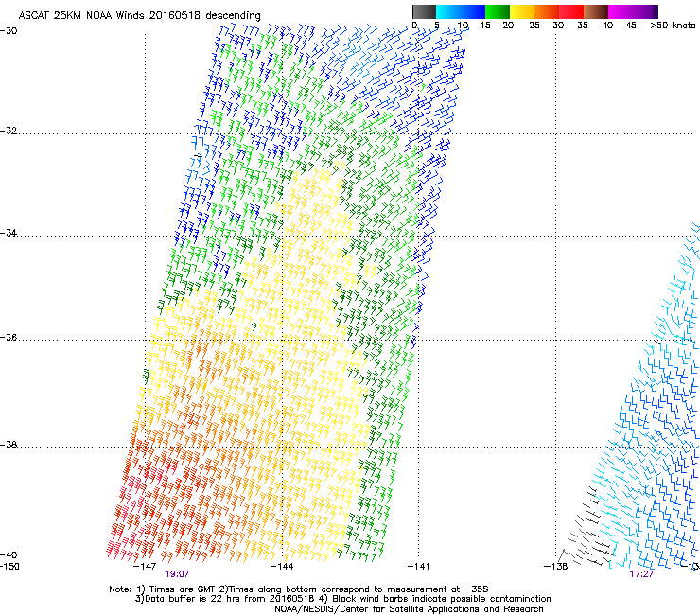Viewport: 700px width, 615px height.
Task: Click the 'Data buffer is 22 hrs' note
Action: pos(342,599)
